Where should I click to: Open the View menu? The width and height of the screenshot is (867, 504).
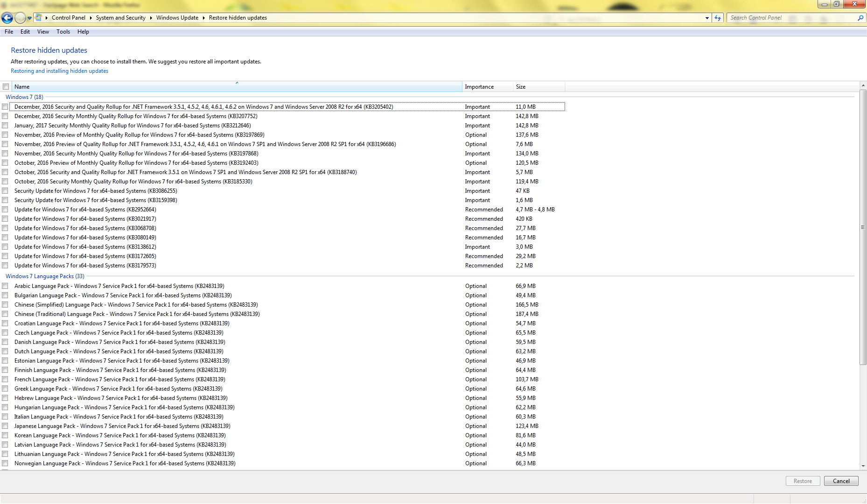[43, 32]
